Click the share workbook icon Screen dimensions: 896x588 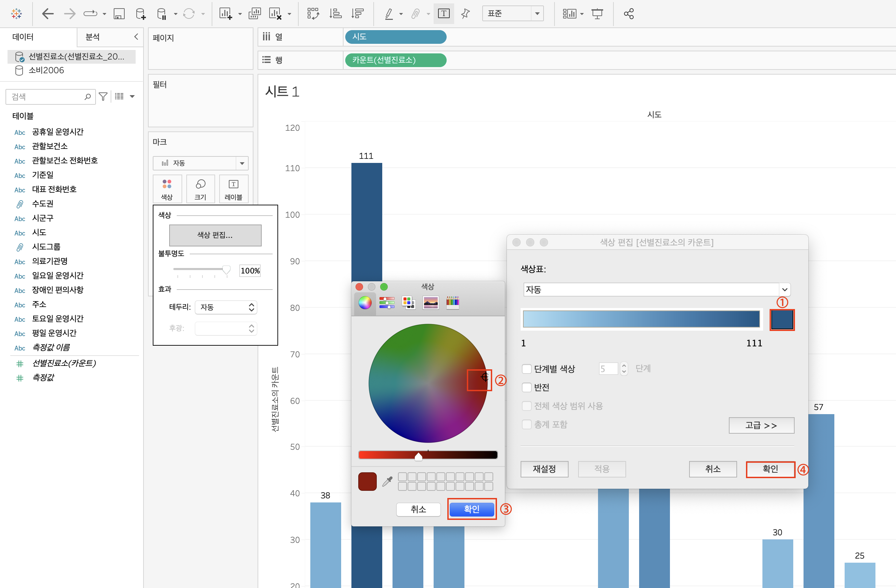tap(628, 14)
